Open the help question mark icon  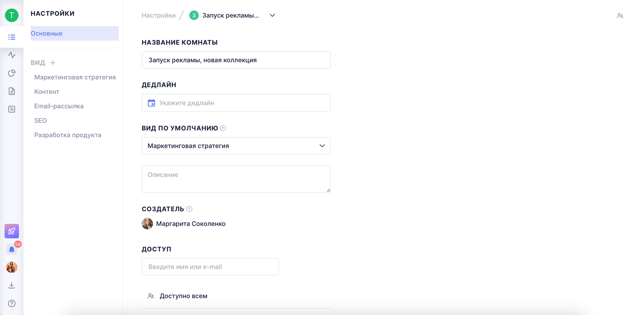coord(12,303)
